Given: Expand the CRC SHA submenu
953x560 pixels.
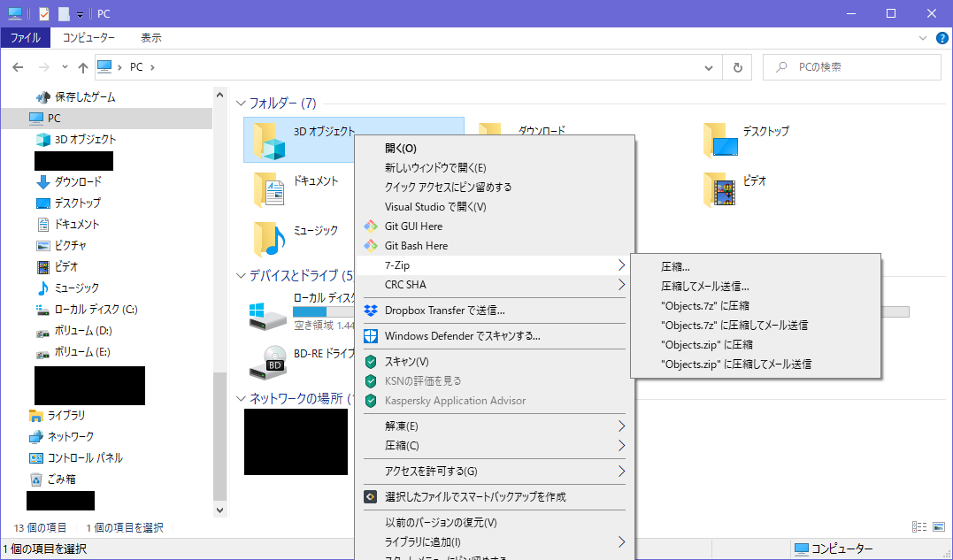Looking at the screenshot, I should tap(621, 285).
